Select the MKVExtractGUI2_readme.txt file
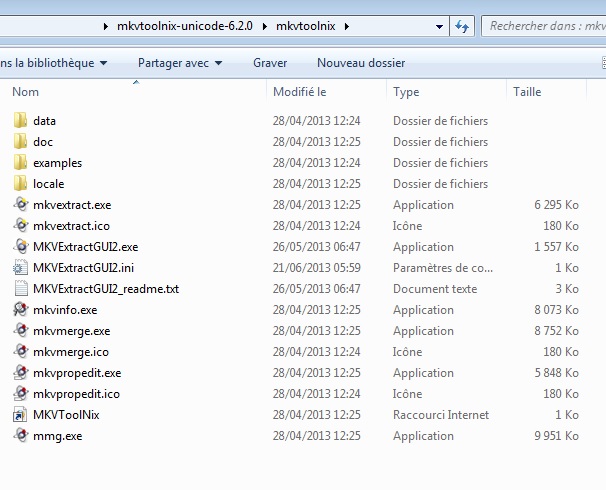The width and height of the screenshot is (606, 490). [105, 289]
